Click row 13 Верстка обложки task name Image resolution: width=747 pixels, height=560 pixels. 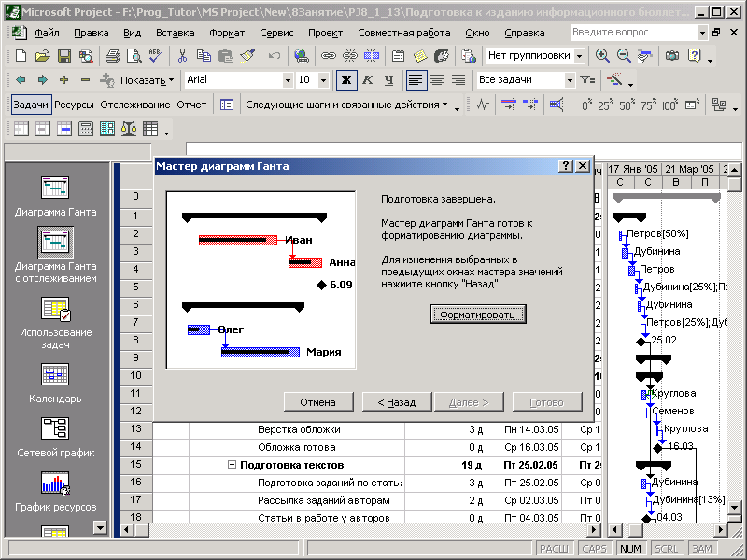coord(299,429)
